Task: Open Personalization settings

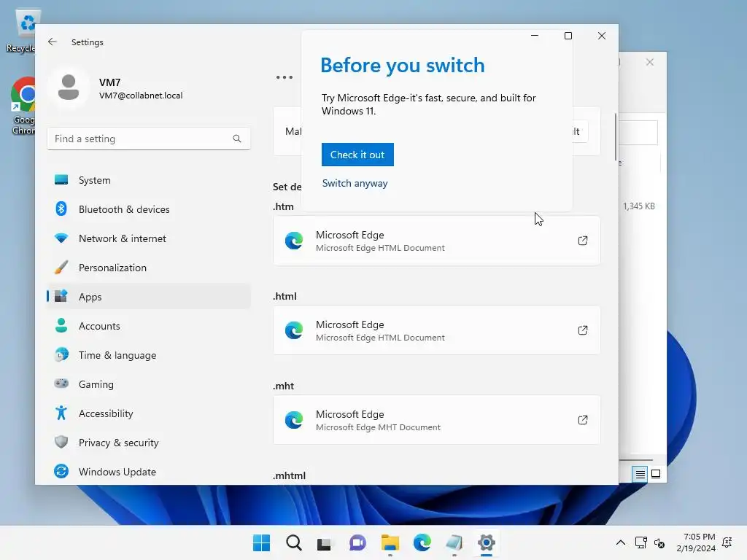Action: click(149, 268)
